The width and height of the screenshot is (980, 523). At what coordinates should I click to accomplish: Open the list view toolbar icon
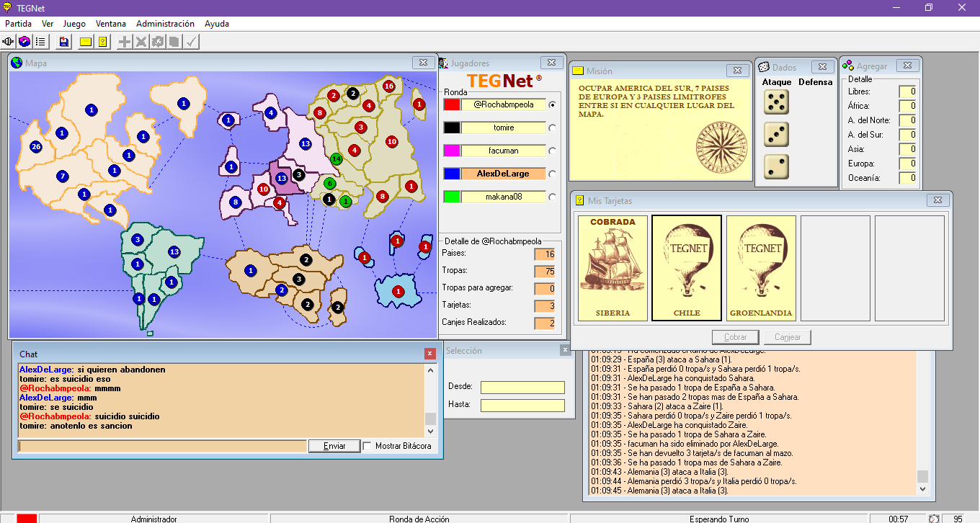point(40,42)
